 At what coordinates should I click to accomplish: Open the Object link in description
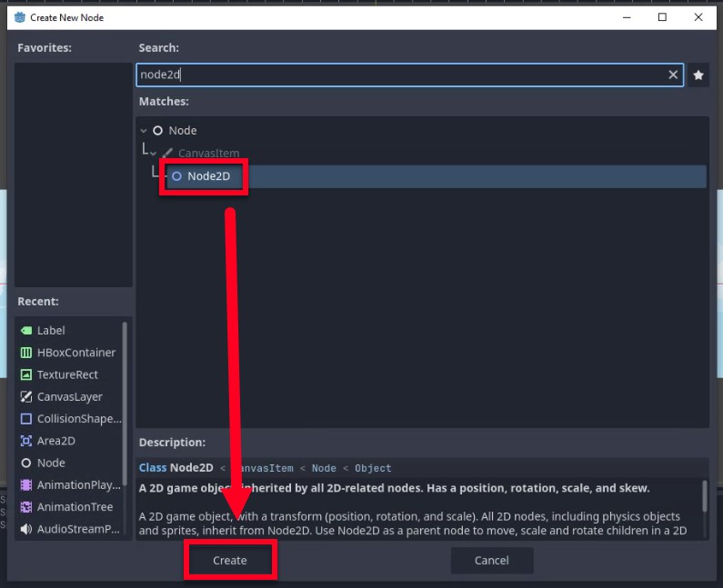tap(373, 468)
